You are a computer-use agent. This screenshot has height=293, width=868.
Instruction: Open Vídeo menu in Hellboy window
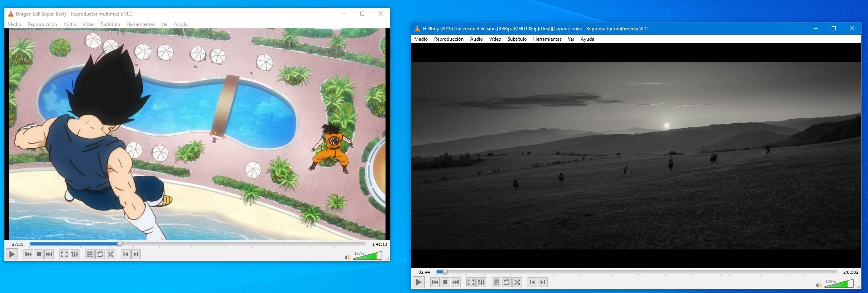(495, 39)
